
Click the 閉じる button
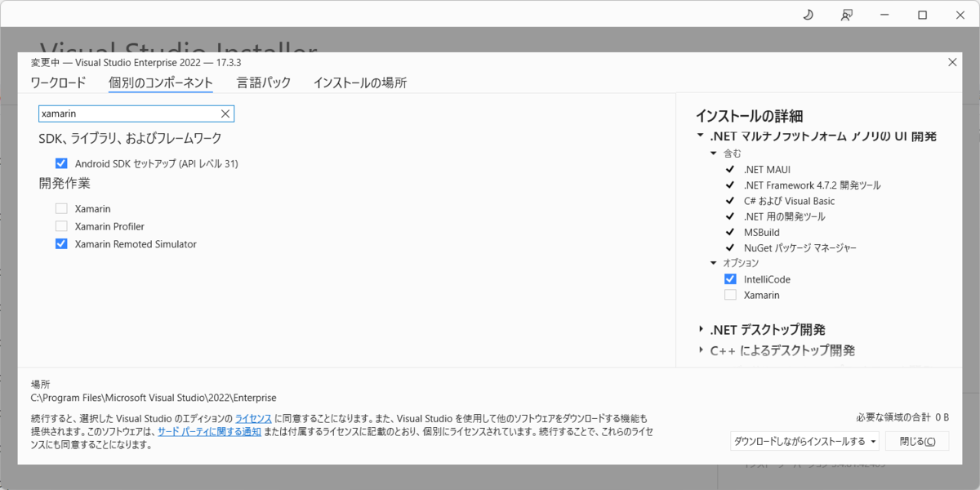tap(917, 441)
